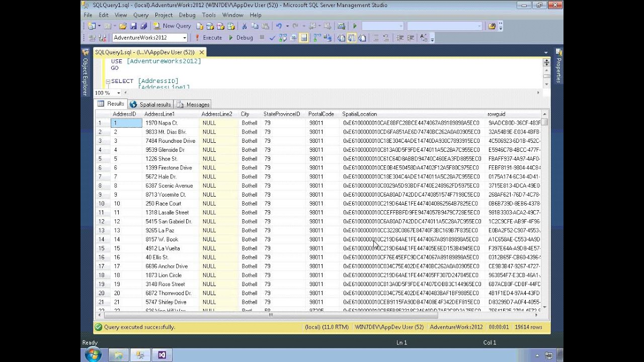Viewport: 644px width, 362px height.
Task: Click the query editor split bar handle
Action: click(546, 62)
